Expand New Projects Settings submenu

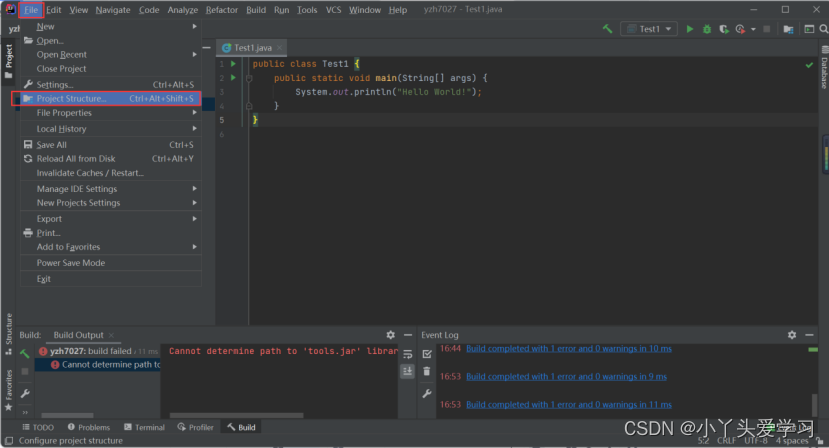tap(111, 203)
